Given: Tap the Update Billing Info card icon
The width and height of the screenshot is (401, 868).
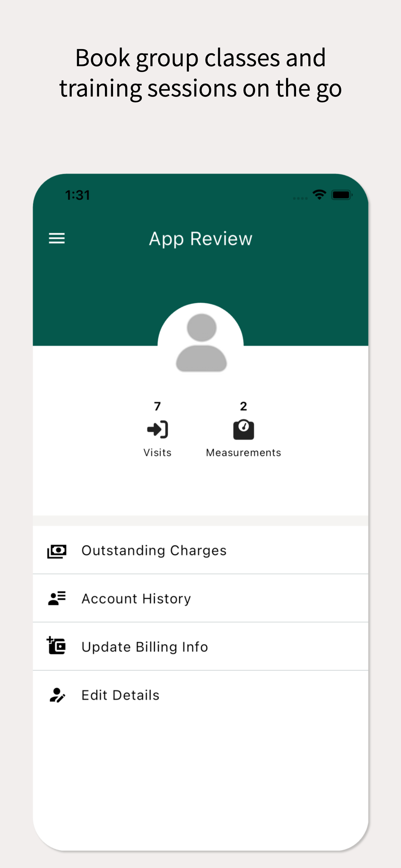Looking at the screenshot, I should click(56, 645).
